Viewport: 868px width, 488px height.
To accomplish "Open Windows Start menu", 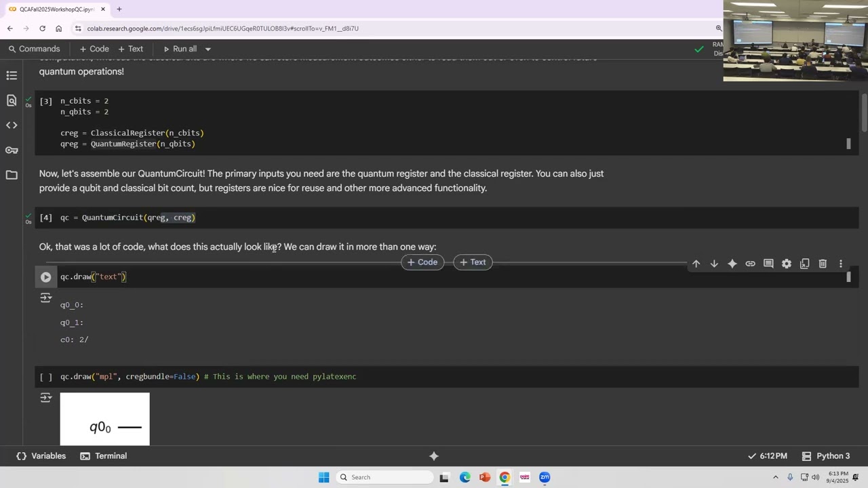I will click(323, 477).
